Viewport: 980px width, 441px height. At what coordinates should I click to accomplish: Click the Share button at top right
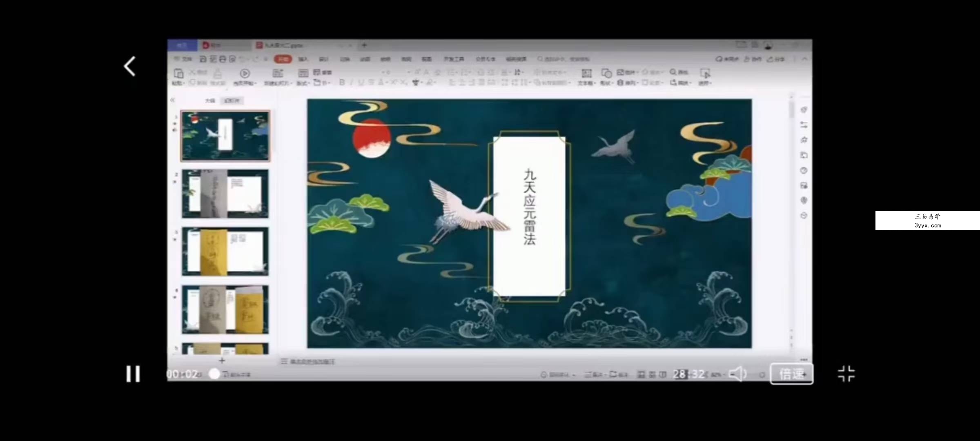coord(776,59)
